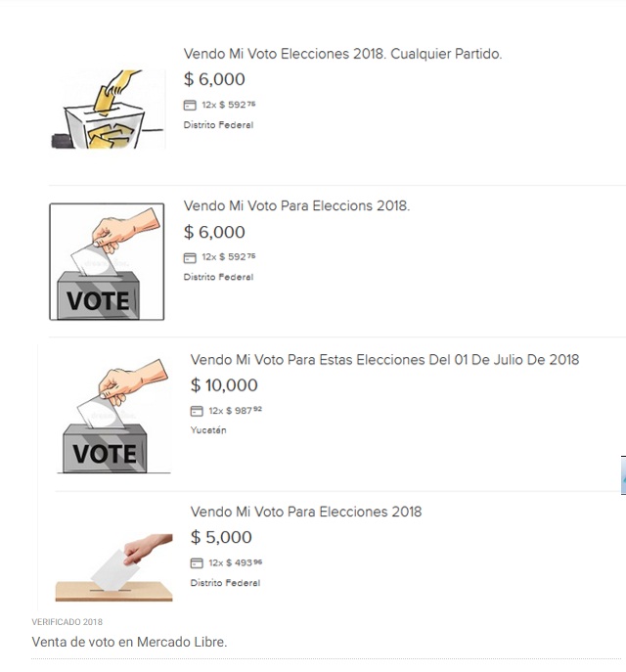Open listing for elections of 01 De Julio 2018
The width and height of the screenshot is (626, 672).
tap(384, 360)
